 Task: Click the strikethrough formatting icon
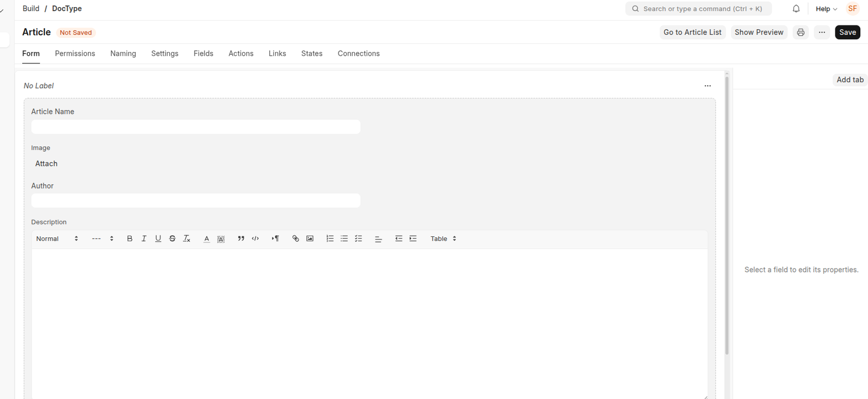(x=173, y=239)
